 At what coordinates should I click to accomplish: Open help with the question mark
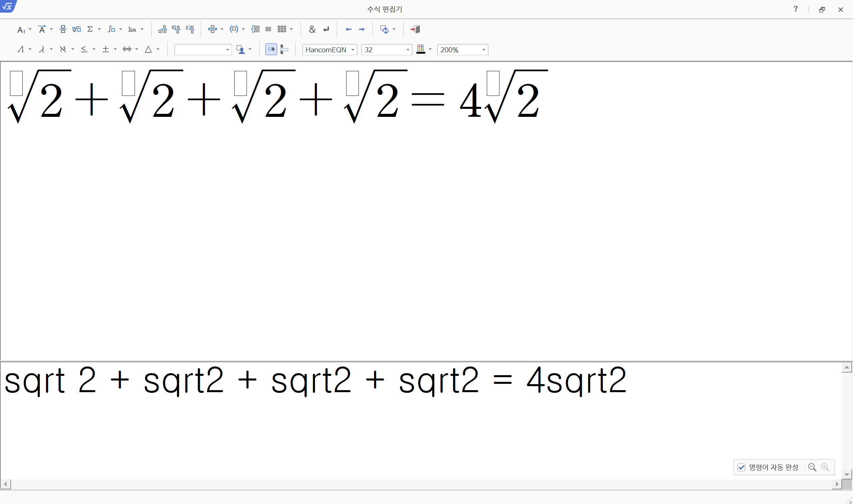coord(796,9)
